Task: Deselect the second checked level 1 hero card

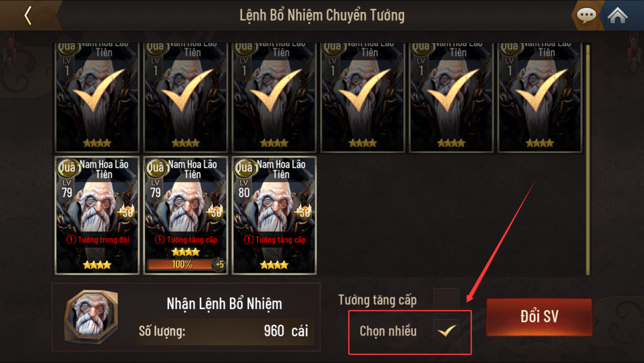Action: click(x=186, y=97)
